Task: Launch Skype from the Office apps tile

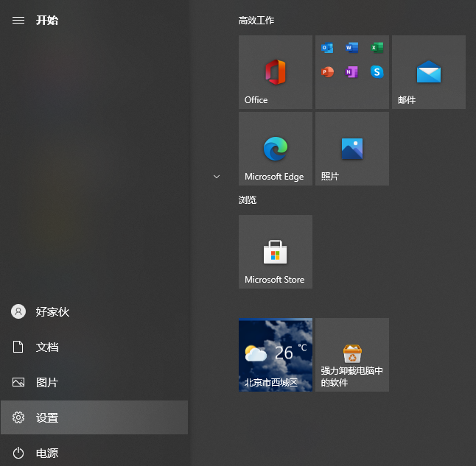Action: coord(377,72)
